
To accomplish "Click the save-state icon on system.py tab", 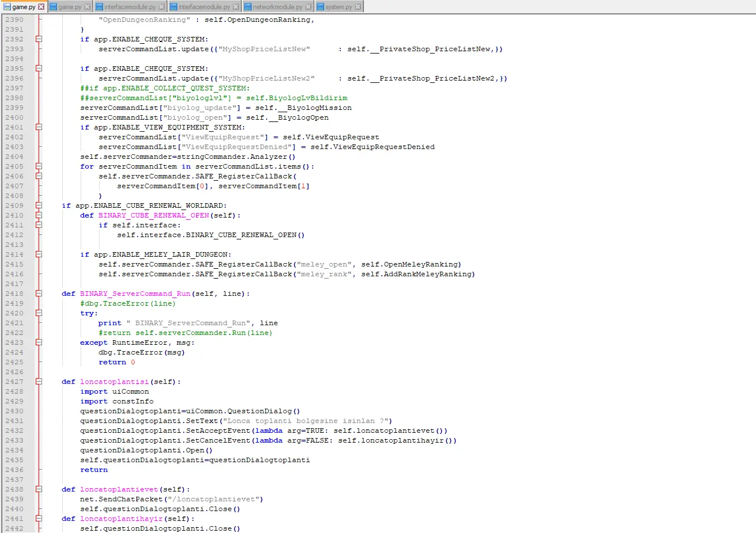I will pyautogui.click(x=320, y=7).
